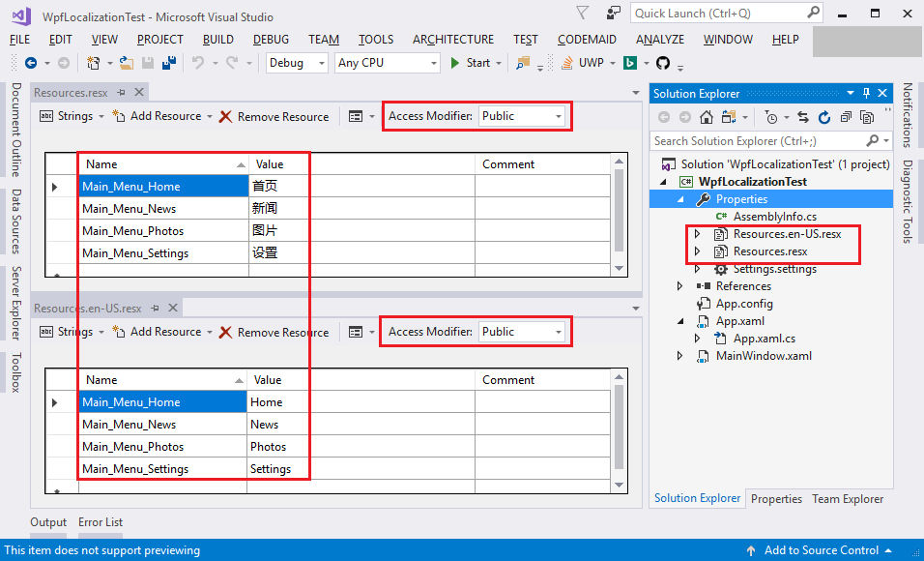Screen dimensions: 924x561
Task: Click the Undo toolbar icon
Action: [x=198, y=63]
